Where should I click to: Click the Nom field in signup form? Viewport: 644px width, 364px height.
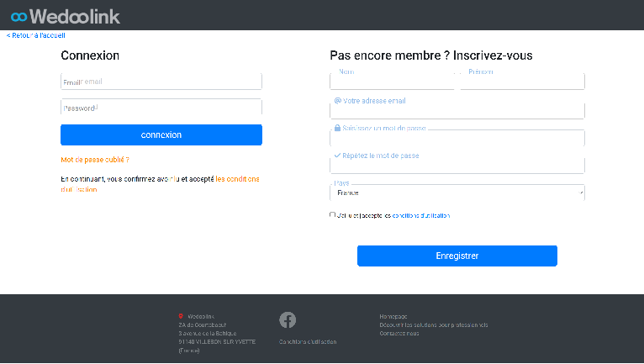point(393,81)
